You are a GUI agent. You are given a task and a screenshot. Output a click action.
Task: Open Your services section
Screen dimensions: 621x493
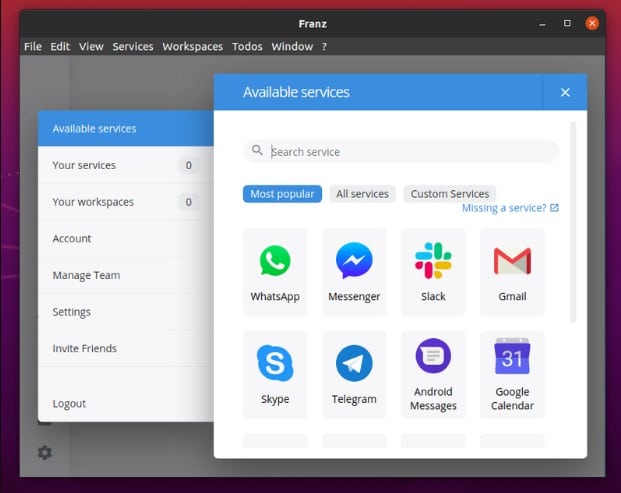click(x=126, y=165)
